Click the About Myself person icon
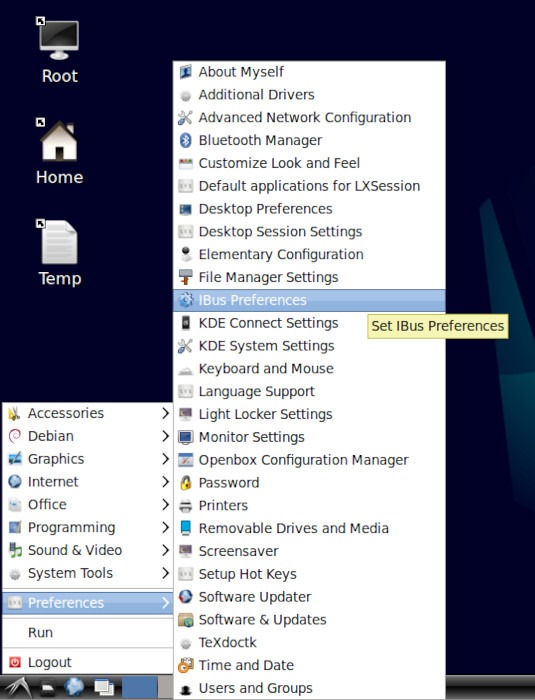535x700 pixels. point(185,72)
